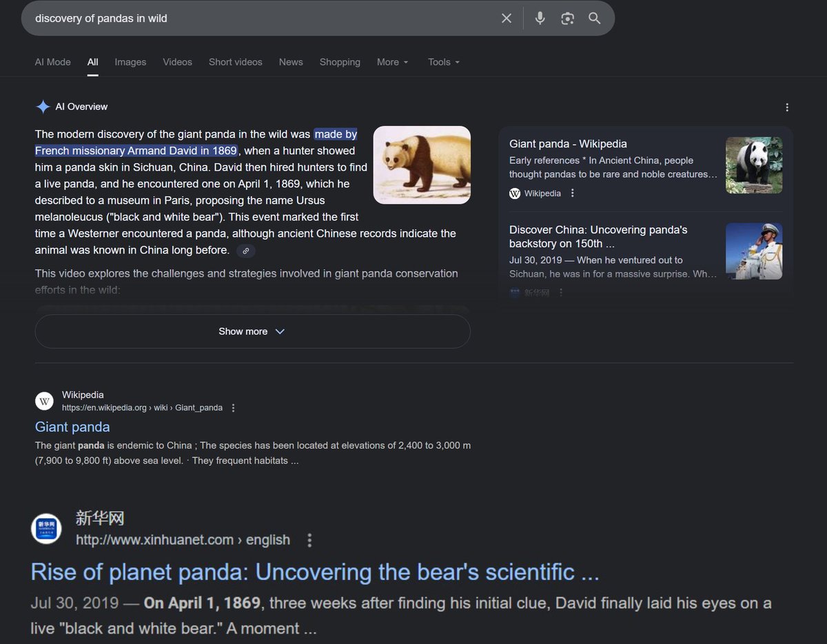
Task: Open the More dropdown in search tabs
Action: 393,62
